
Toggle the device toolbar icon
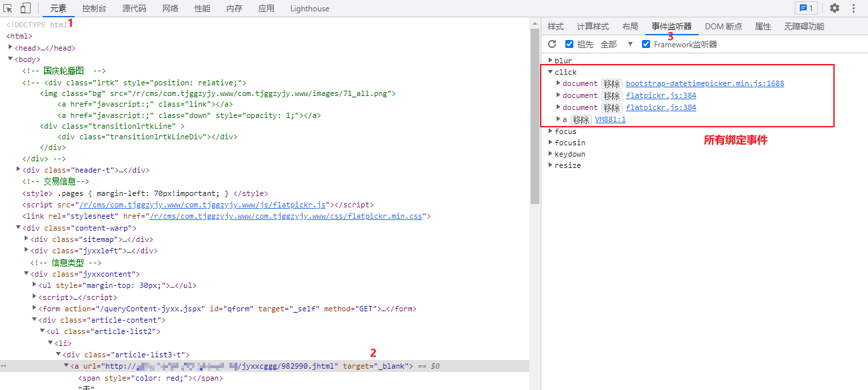25,9
